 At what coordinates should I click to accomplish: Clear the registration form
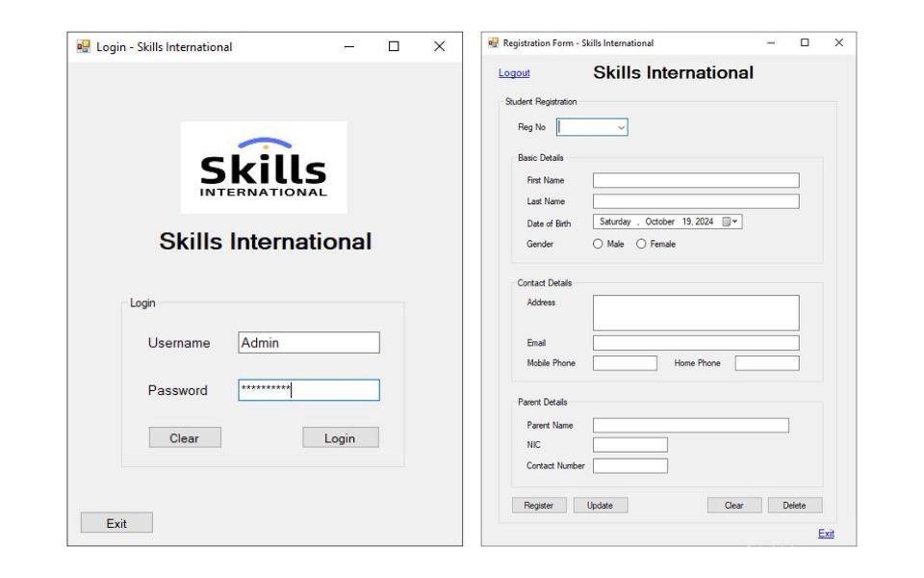click(733, 505)
